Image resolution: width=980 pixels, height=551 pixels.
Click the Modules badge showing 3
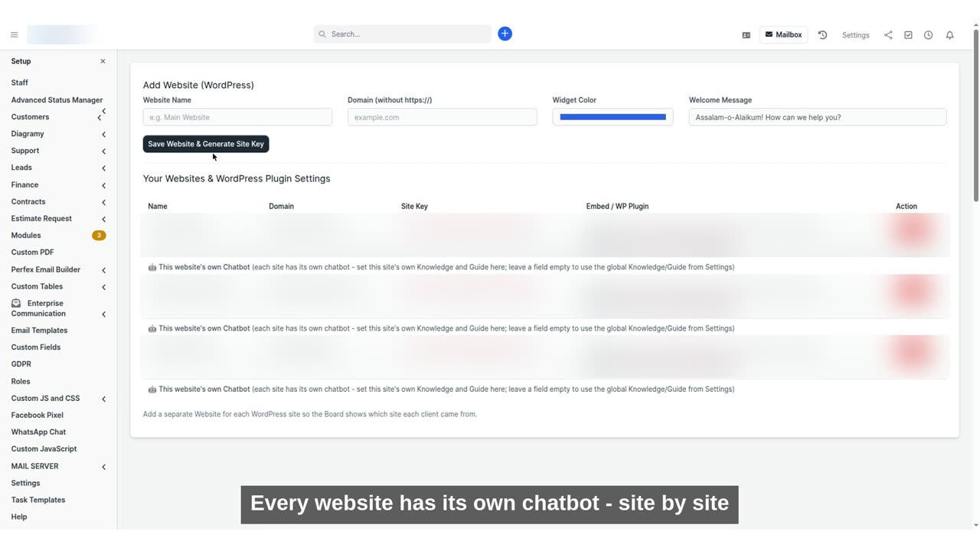click(x=99, y=236)
